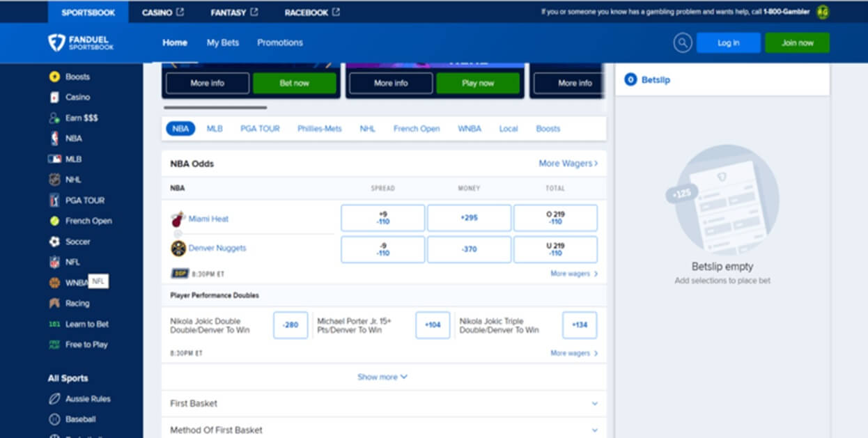Select Denver Nuggets -370 moneyline
Viewport: 868px width, 438px height.
(469, 249)
